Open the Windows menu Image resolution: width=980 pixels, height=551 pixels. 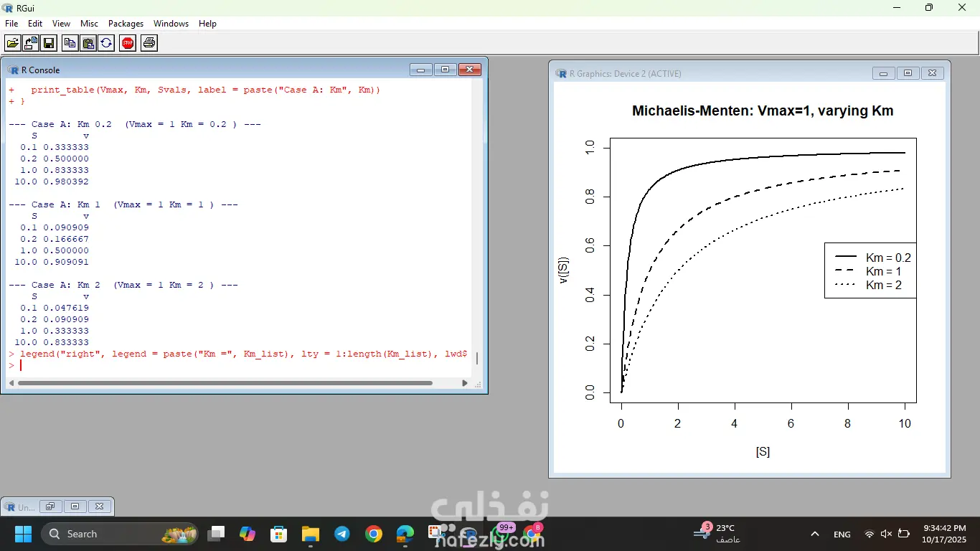(x=171, y=24)
